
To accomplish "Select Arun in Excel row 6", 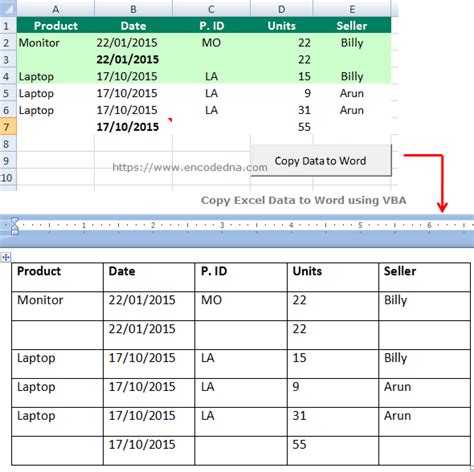I will (352, 110).
